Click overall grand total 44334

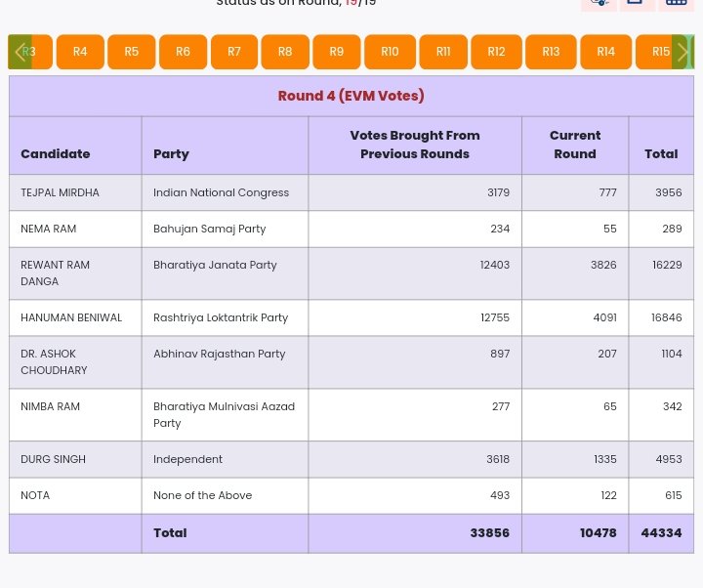[661, 533]
